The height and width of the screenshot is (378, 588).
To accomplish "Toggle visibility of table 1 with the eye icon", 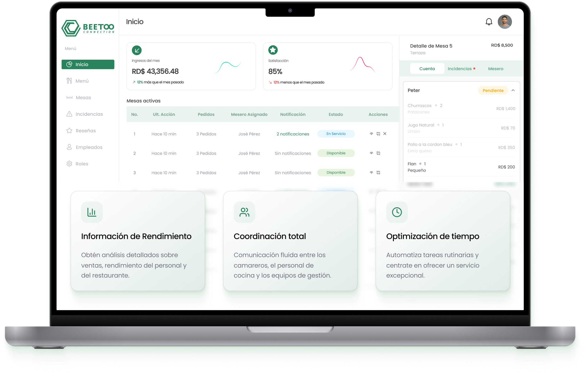I will (371, 134).
